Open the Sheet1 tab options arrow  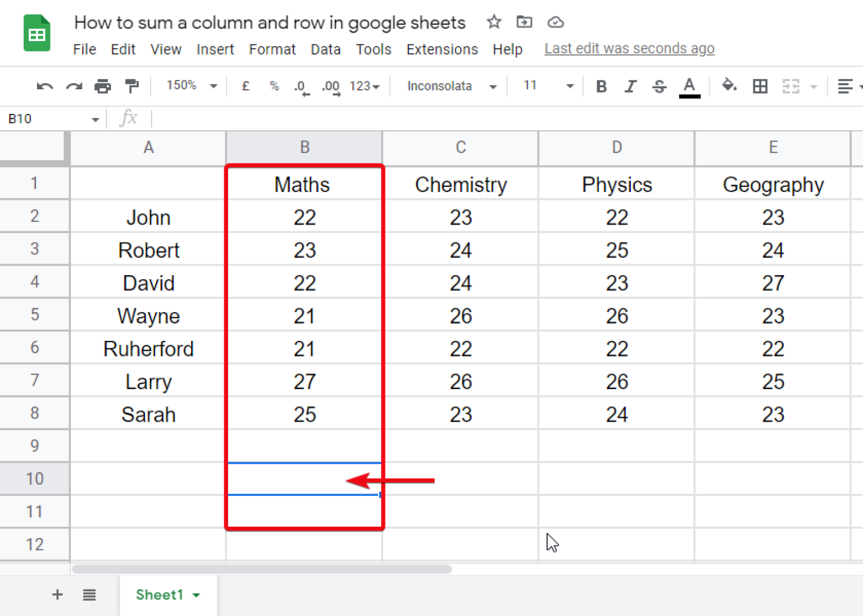pyautogui.click(x=196, y=595)
